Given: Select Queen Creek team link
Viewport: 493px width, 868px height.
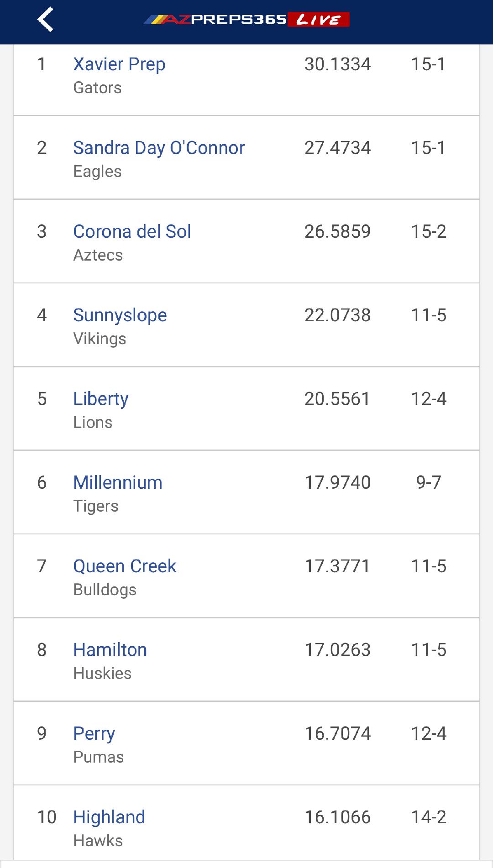Looking at the screenshot, I should click(x=125, y=566).
